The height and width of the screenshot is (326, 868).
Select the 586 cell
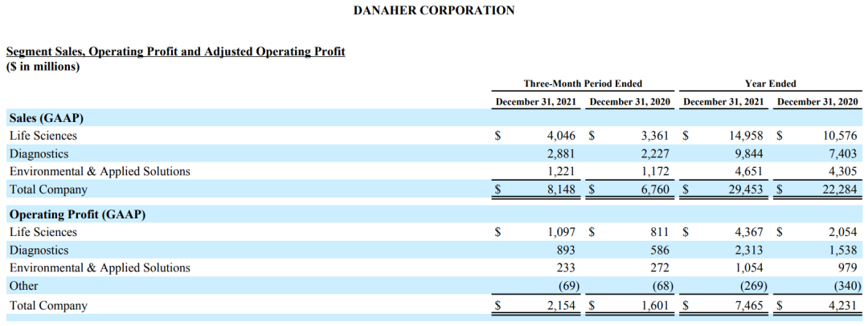click(660, 251)
